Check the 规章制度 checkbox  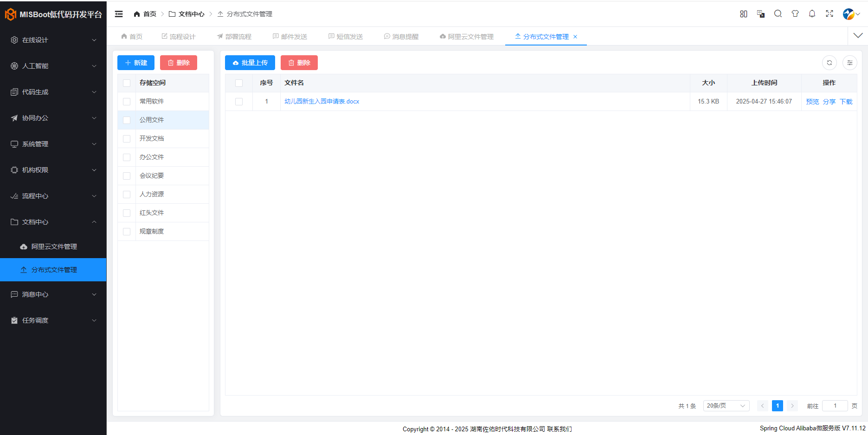click(127, 232)
